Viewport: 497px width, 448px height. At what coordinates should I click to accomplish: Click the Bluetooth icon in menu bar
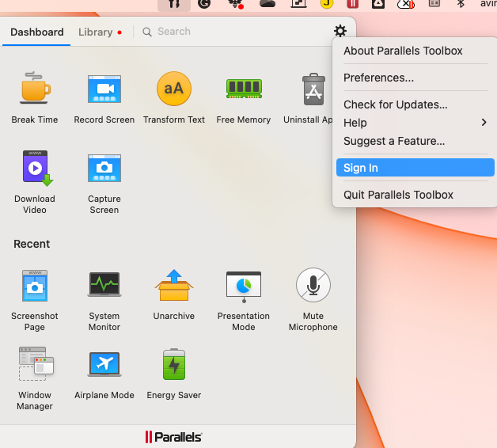[461, 4]
